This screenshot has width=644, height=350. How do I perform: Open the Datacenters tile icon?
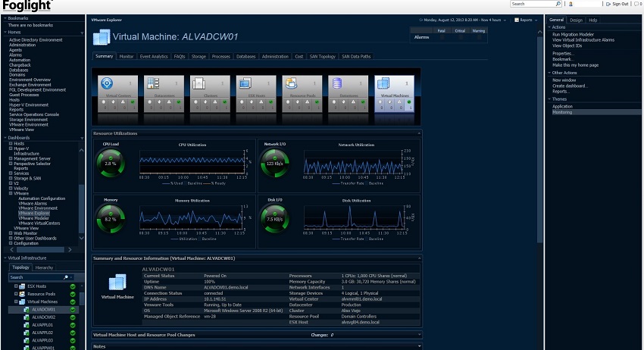[153, 83]
